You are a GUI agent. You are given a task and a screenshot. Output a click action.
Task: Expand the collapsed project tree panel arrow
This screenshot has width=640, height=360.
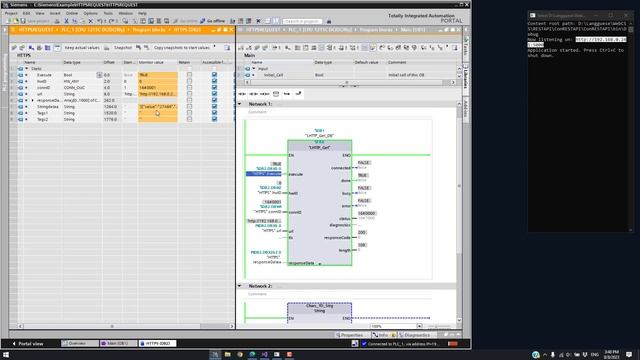tap(4, 31)
